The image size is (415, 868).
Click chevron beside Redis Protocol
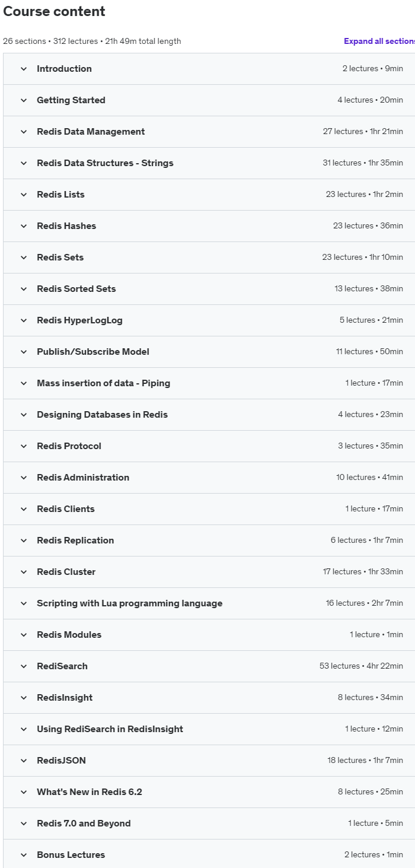pyautogui.click(x=24, y=446)
